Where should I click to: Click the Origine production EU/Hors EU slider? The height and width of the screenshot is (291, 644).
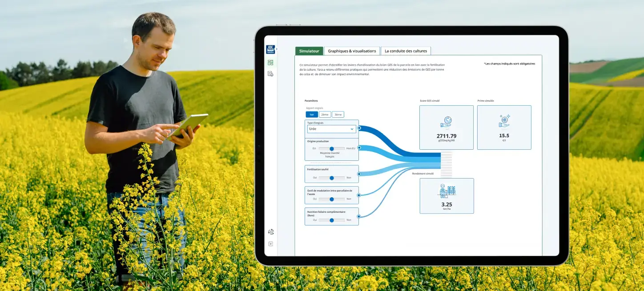click(332, 148)
